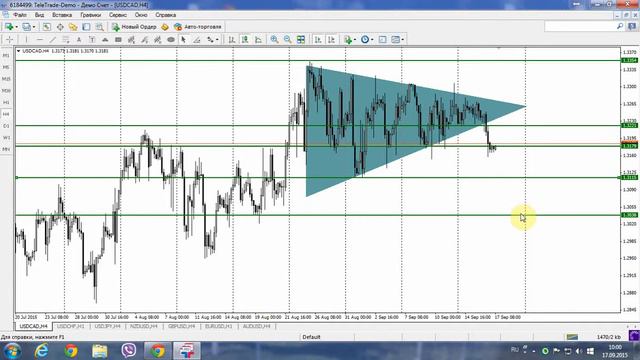The width and height of the screenshot is (640, 360).
Task: Select the Trendline tool
Action: click(x=53, y=40)
